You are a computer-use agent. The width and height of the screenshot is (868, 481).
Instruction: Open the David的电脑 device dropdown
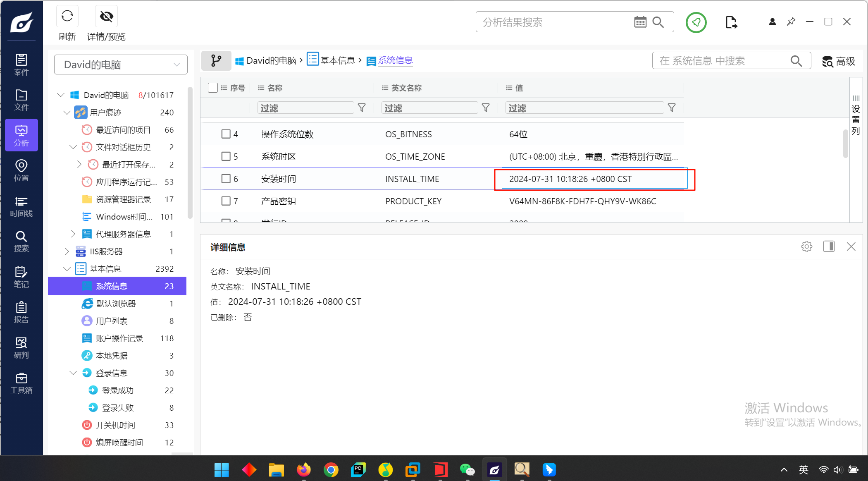(x=121, y=65)
